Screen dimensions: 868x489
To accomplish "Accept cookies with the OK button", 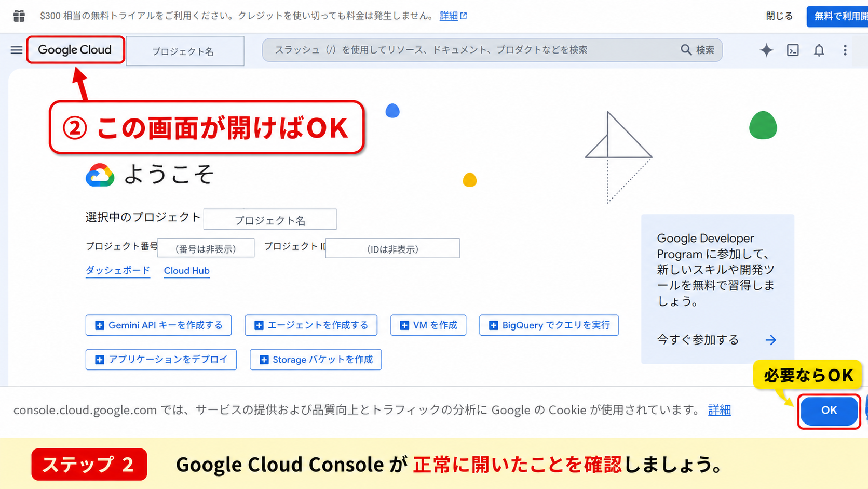I will tap(829, 411).
